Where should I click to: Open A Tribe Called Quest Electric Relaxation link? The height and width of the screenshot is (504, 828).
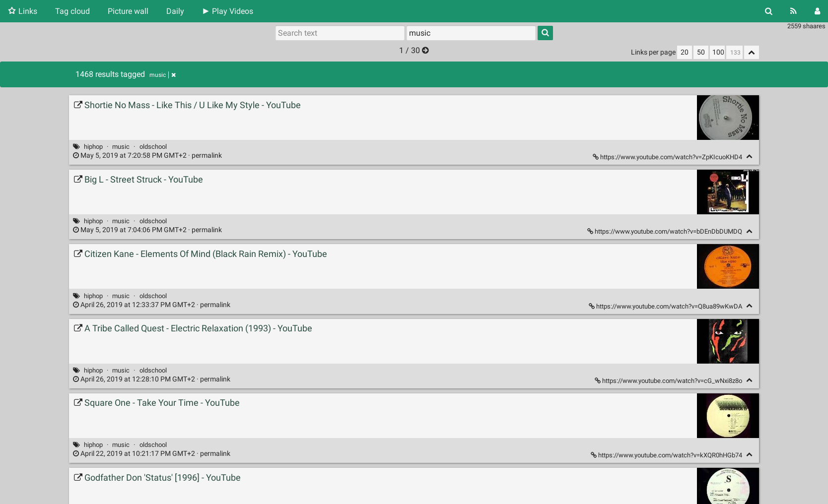198,328
